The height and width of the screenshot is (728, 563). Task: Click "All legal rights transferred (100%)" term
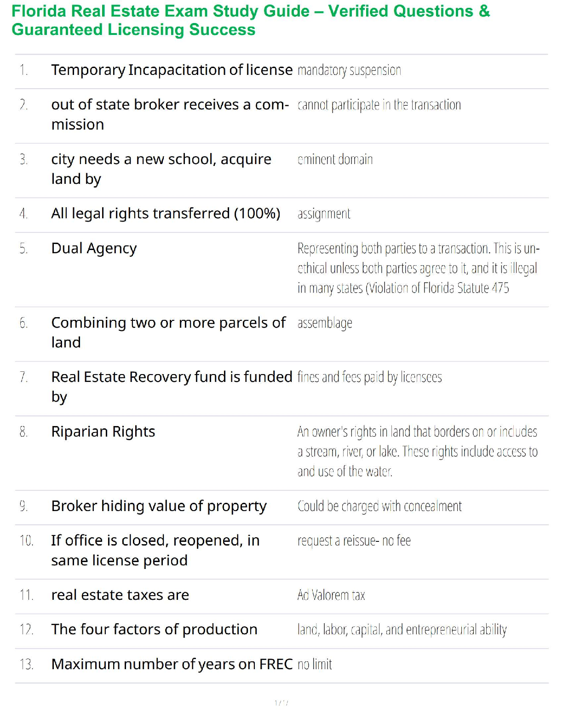(x=166, y=214)
